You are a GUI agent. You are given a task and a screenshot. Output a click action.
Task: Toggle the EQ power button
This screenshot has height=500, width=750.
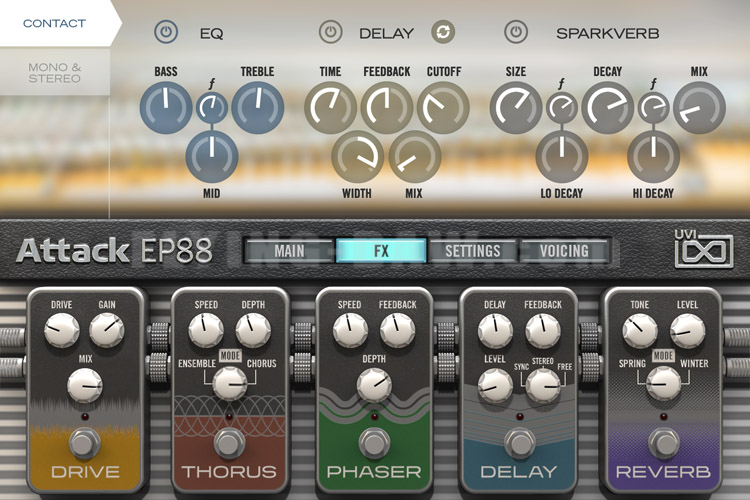[x=166, y=33]
